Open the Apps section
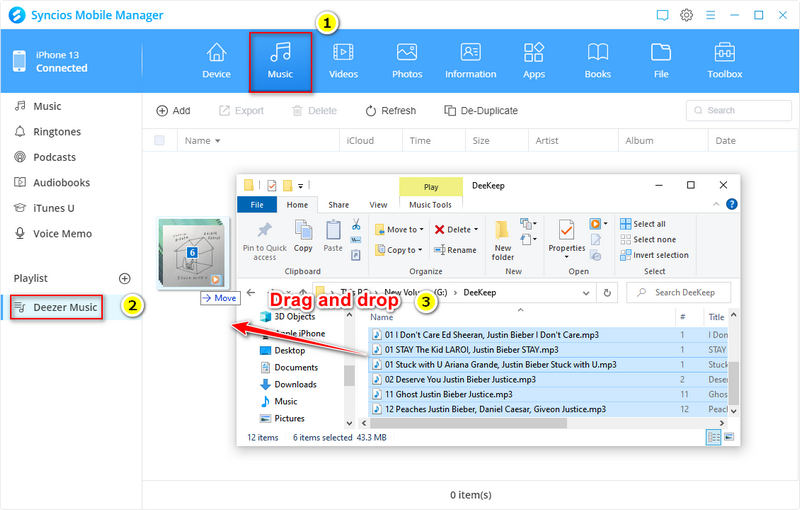Viewport: 800px width, 510px height. click(534, 61)
